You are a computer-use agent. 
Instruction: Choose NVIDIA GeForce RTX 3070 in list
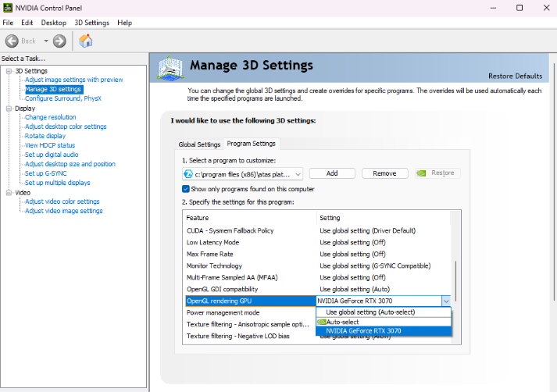384,331
